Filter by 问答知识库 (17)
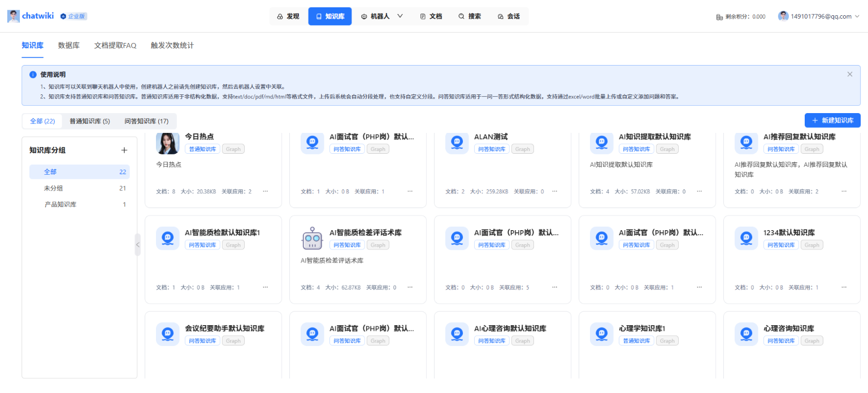The image size is (868, 393). [x=146, y=121]
